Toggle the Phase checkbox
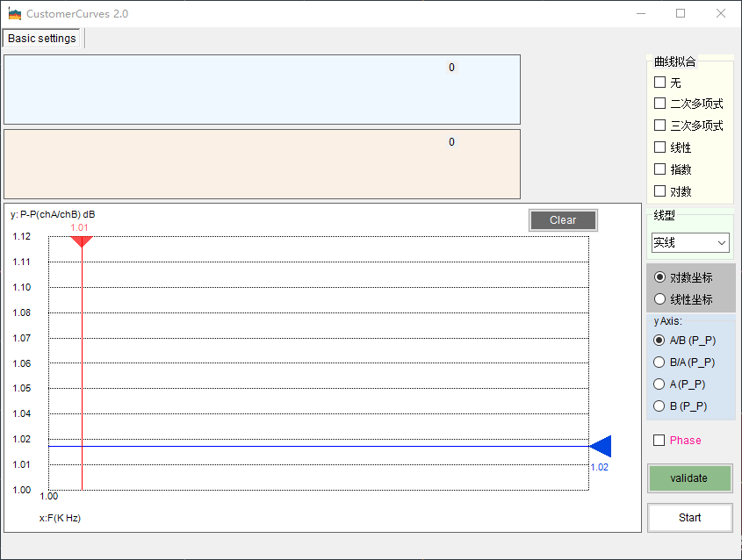This screenshot has height=560, width=742. (x=659, y=441)
